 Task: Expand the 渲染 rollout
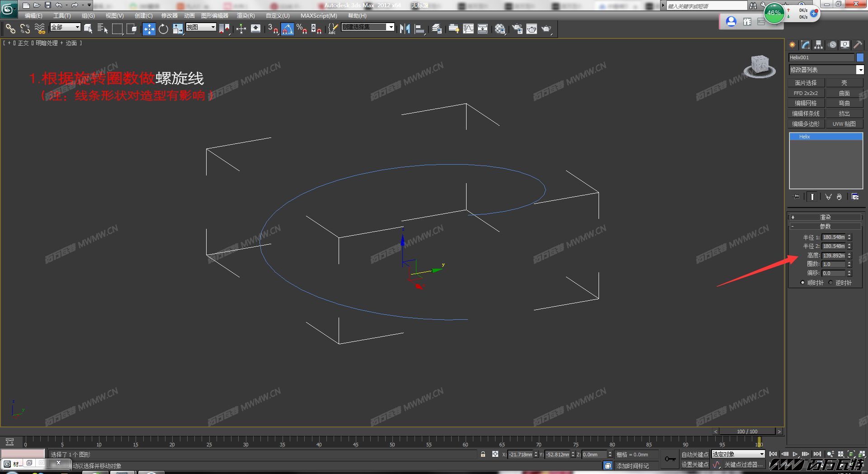826,217
